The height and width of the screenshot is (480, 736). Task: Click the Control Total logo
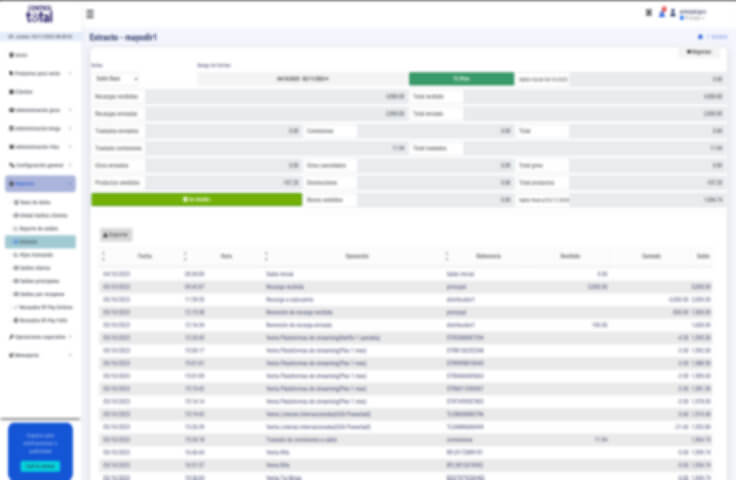click(x=39, y=14)
